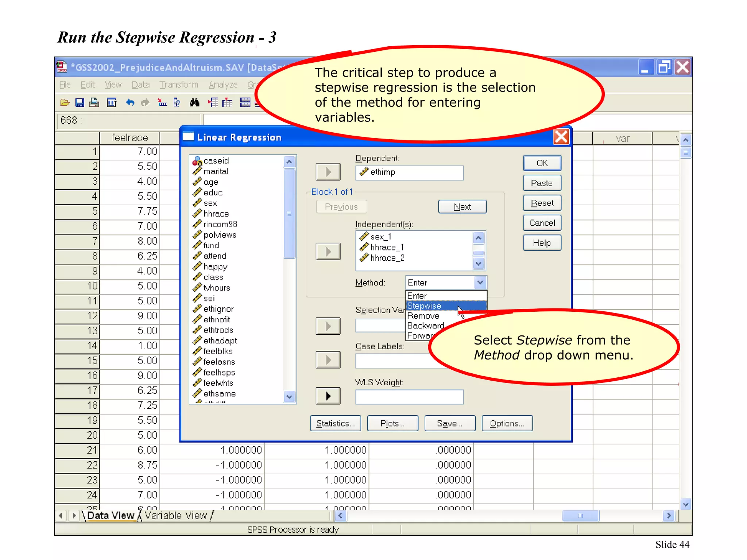The height and width of the screenshot is (560, 747).
Task: Open the Analyze menu
Action: point(223,85)
